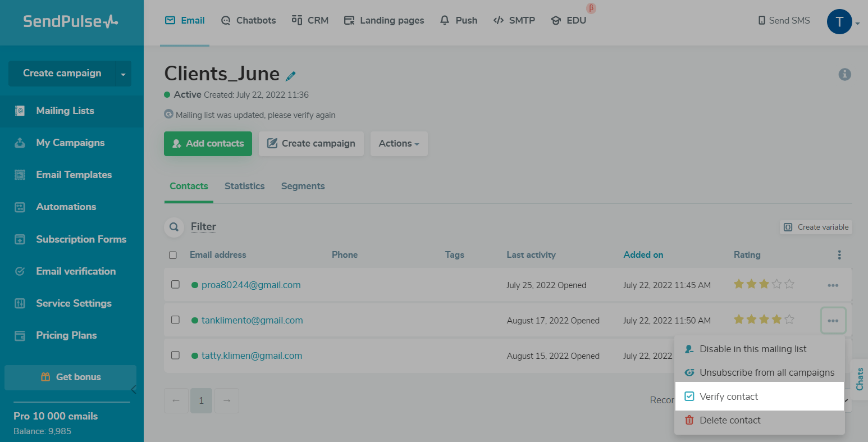Click the Email Templates sidebar icon
The image size is (868, 442).
(x=20, y=175)
